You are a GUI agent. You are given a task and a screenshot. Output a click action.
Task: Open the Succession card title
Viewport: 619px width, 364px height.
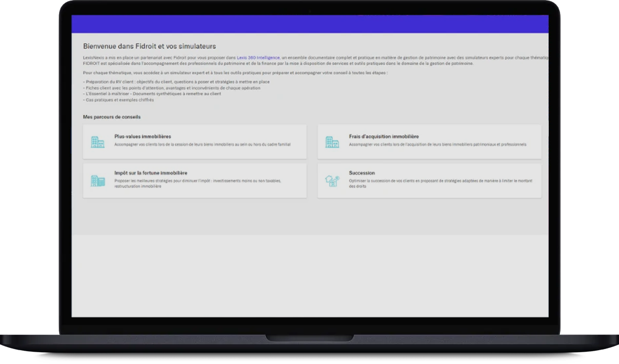tap(362, 173)
